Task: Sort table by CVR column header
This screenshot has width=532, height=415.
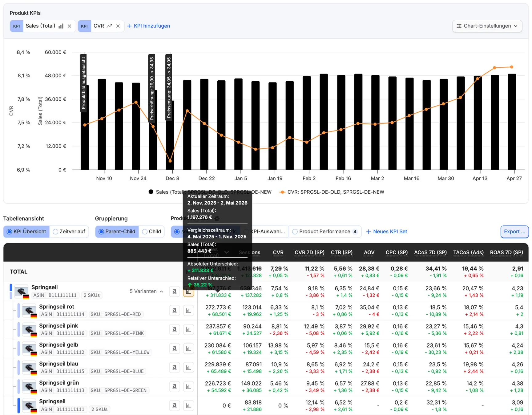Action: (x=278, y=252)
